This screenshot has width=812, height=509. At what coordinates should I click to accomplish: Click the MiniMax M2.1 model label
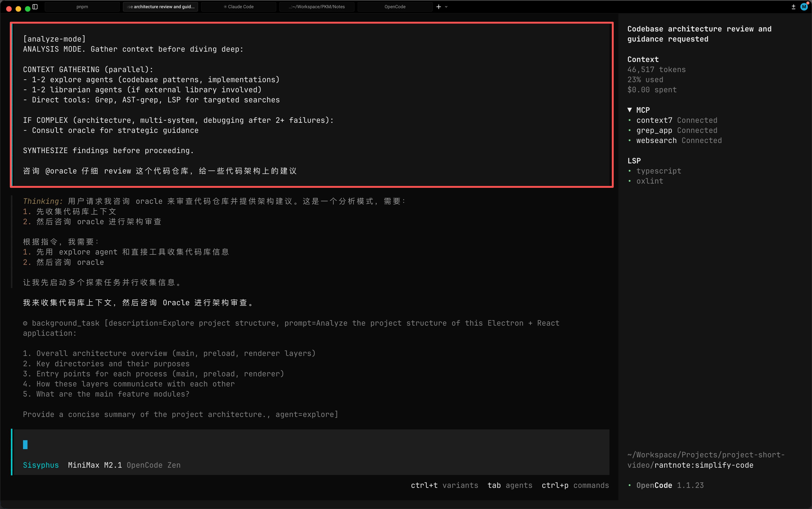95,465
